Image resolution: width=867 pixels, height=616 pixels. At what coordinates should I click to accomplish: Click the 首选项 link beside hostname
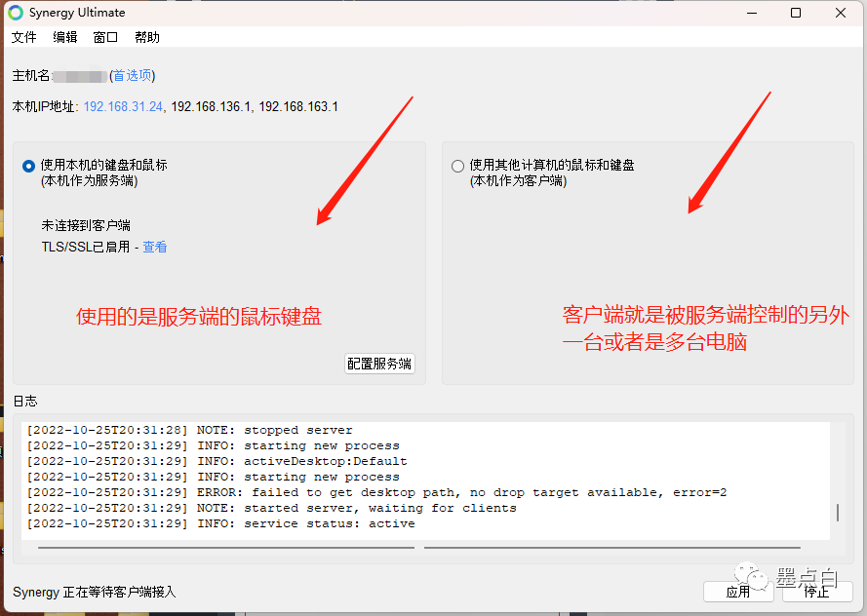pyautogui.click(x=133, y=75)
